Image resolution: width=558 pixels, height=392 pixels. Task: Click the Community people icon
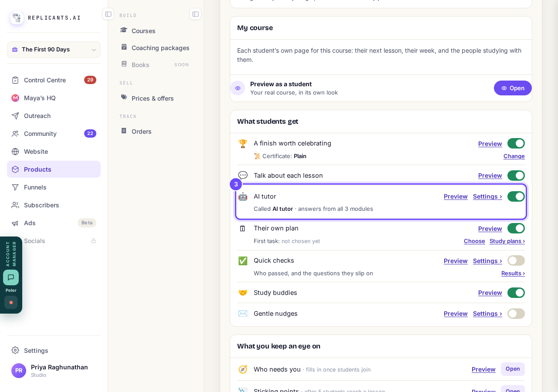click(x=15, y=134)
